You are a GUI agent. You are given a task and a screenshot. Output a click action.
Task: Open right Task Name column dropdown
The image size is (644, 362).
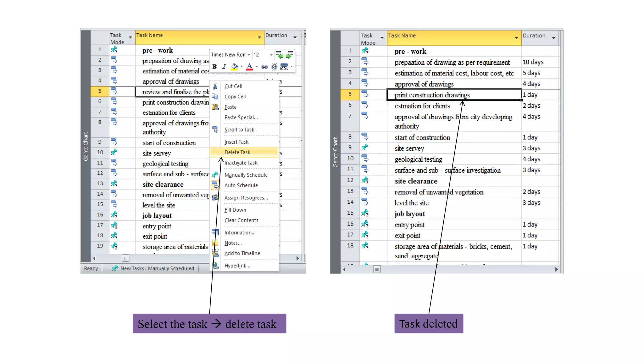(x=516, y=38)
